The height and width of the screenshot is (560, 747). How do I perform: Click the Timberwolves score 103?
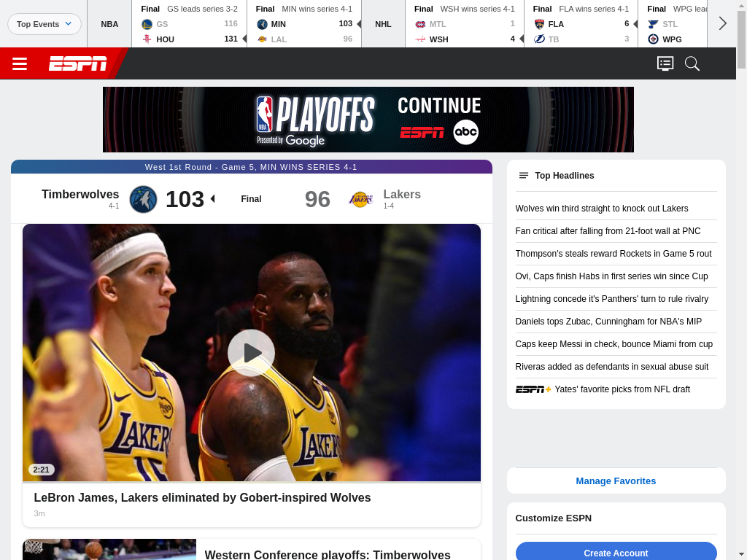(185, 199)
